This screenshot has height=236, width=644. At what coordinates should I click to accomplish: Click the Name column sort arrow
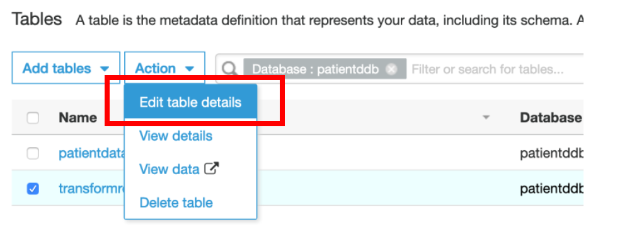tap(486, 117)
